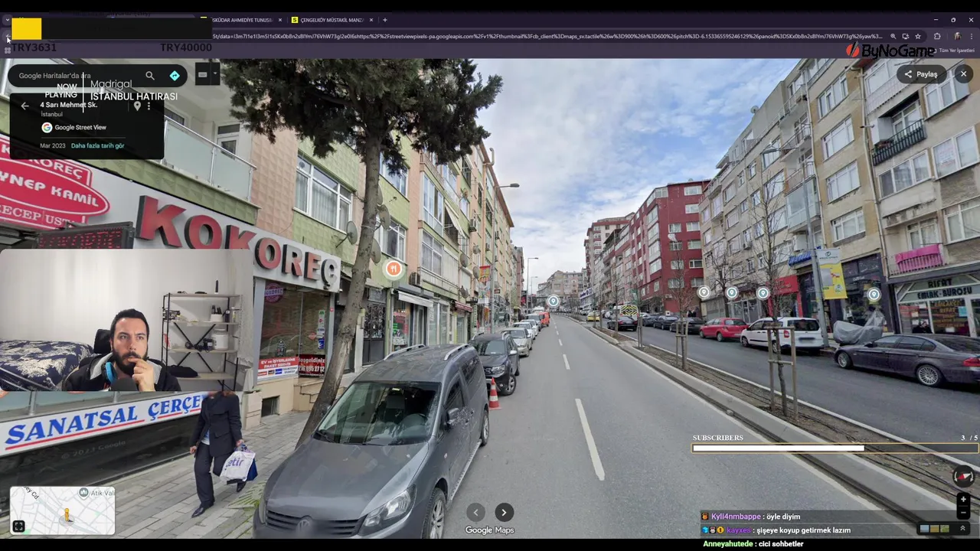
Task: Click the zoom magnifier icon in the address bar
Action: (893, 36)
